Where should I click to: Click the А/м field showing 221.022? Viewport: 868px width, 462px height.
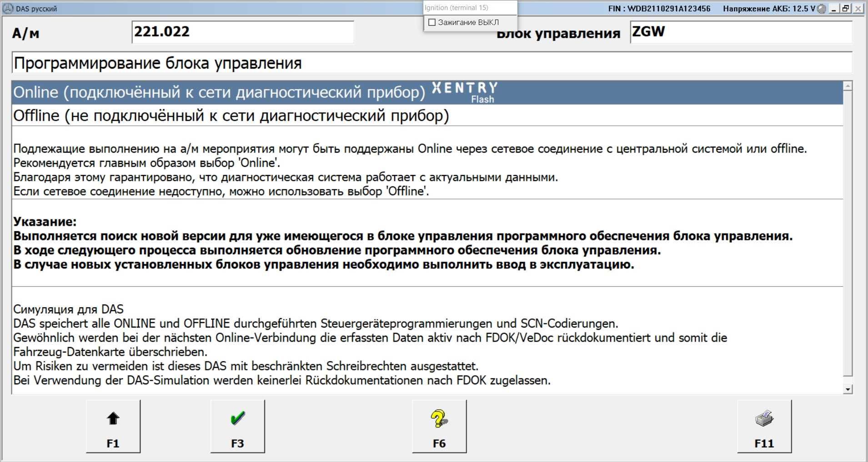[243, 32]
